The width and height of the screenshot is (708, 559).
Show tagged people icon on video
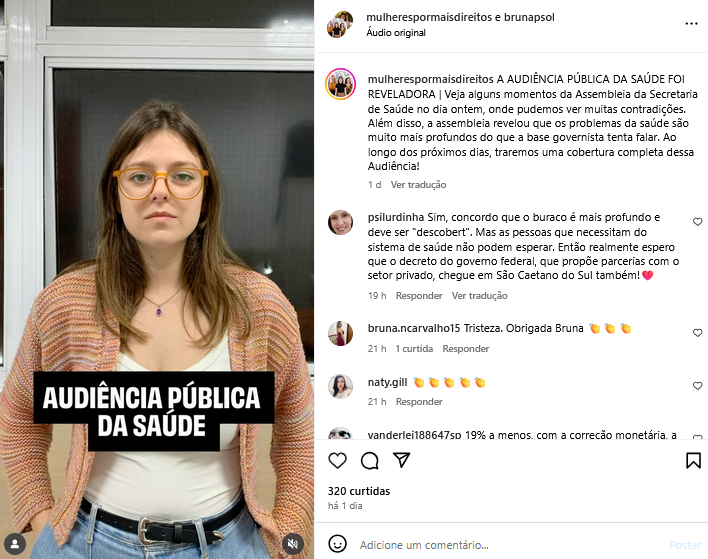(x=14, y=544)
